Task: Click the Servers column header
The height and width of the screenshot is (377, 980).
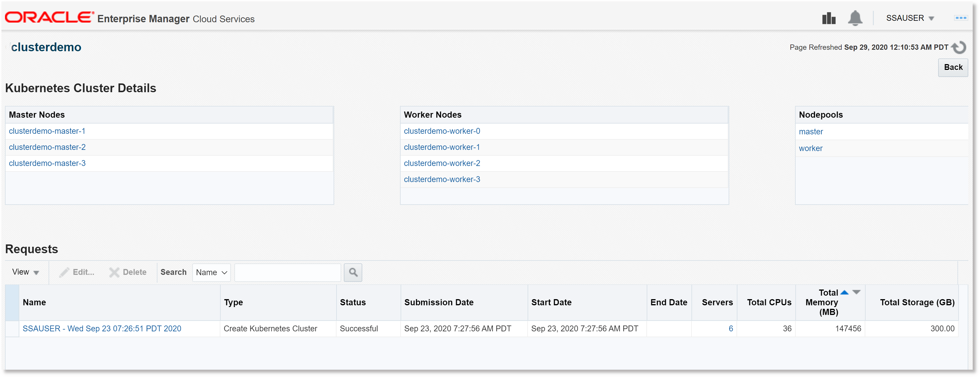Action: 714,302
